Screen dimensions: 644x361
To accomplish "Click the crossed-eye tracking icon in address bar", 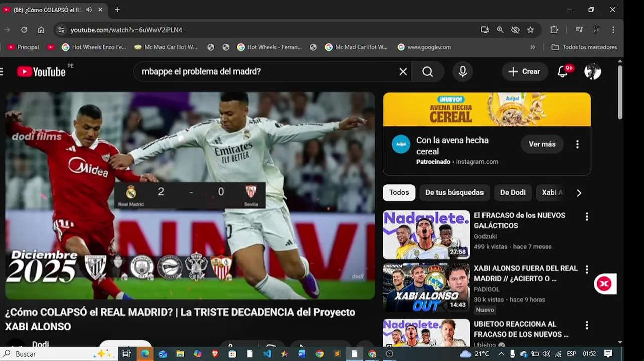I will [x=515, y=30].
